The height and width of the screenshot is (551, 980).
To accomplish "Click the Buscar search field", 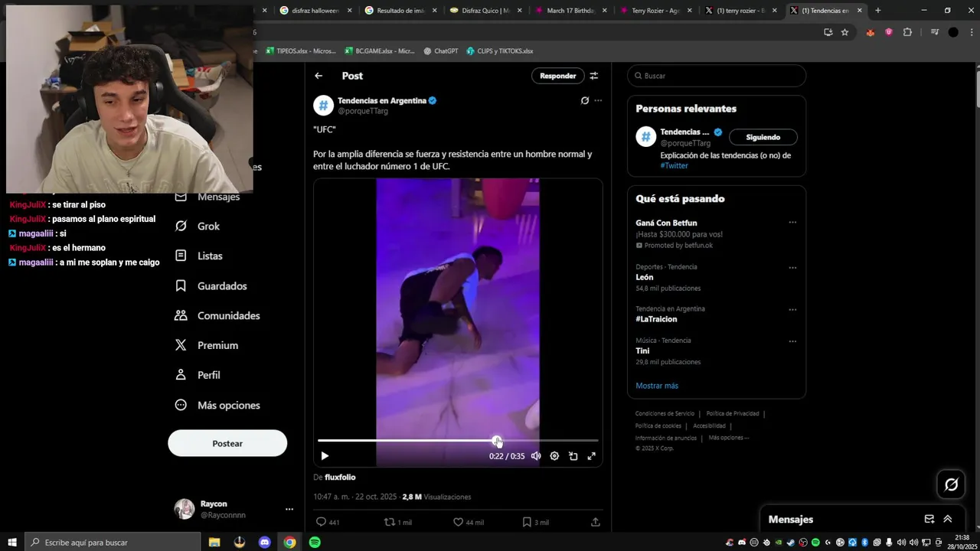I will [x=717, y=76].
